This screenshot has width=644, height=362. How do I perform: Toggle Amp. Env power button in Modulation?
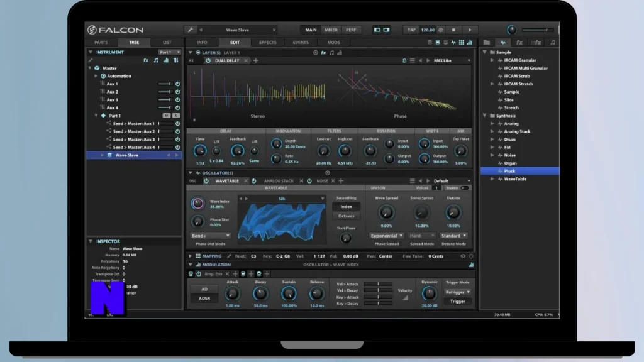tap(199, 274)
